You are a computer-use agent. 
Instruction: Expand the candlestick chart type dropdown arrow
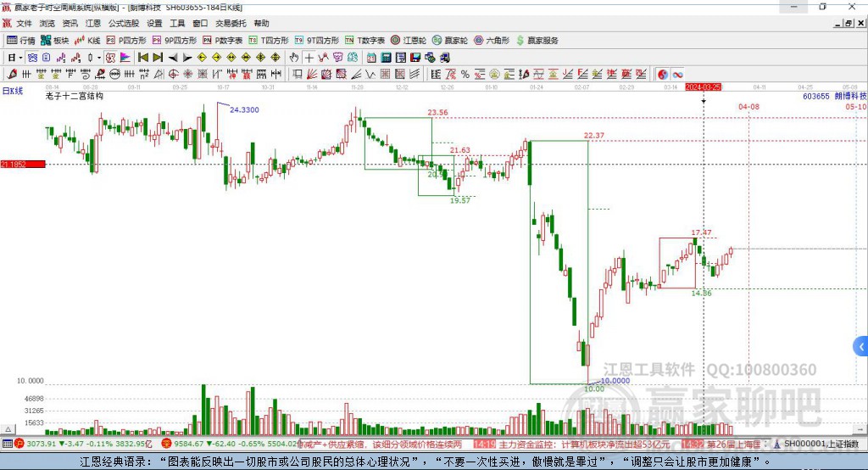point(99,58)
